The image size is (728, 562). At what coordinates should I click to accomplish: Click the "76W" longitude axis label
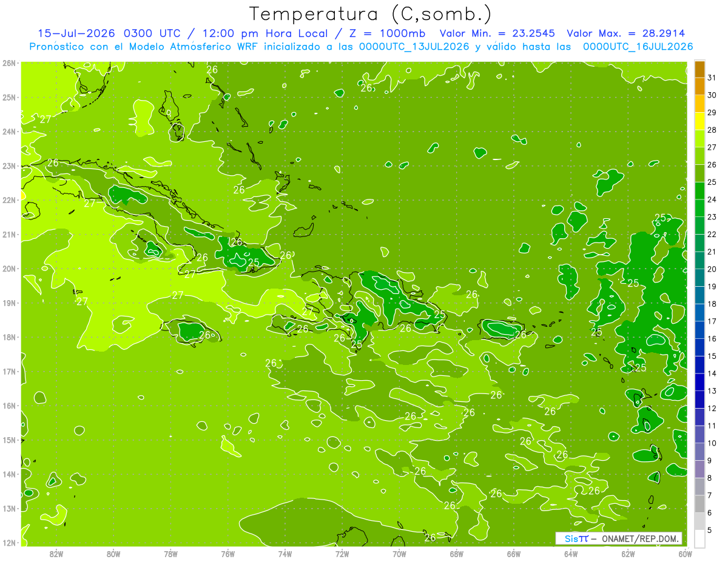tap(228, 554)
